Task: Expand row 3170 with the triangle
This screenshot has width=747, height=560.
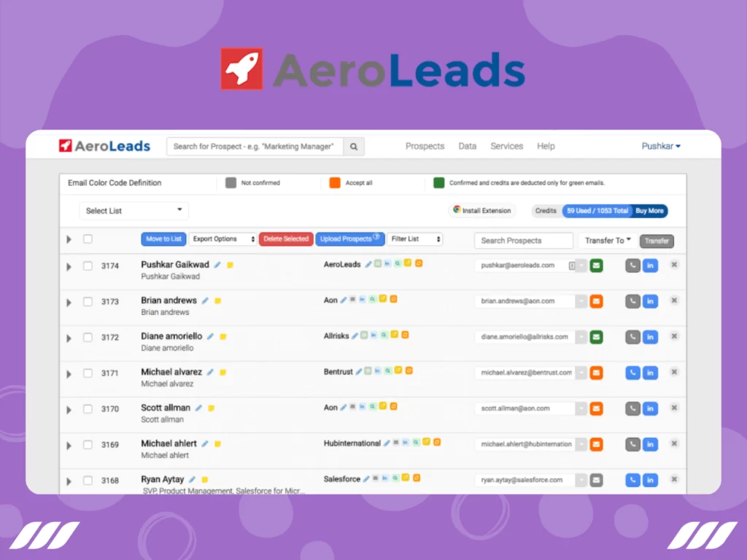Action: pos(69,410)
